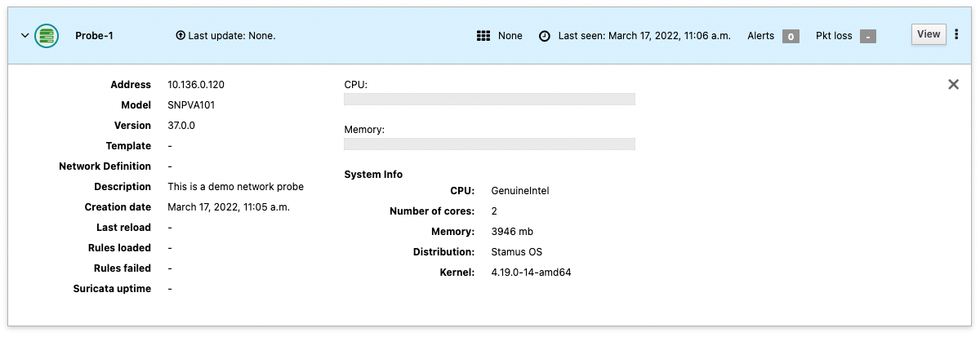Click the clock icon next to Last seen

(544, 36)
